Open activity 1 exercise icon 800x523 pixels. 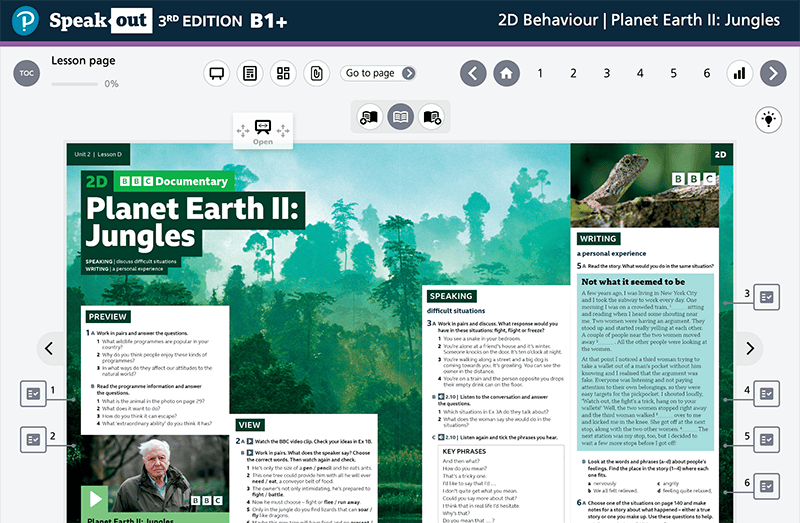[x=33, y=394]
